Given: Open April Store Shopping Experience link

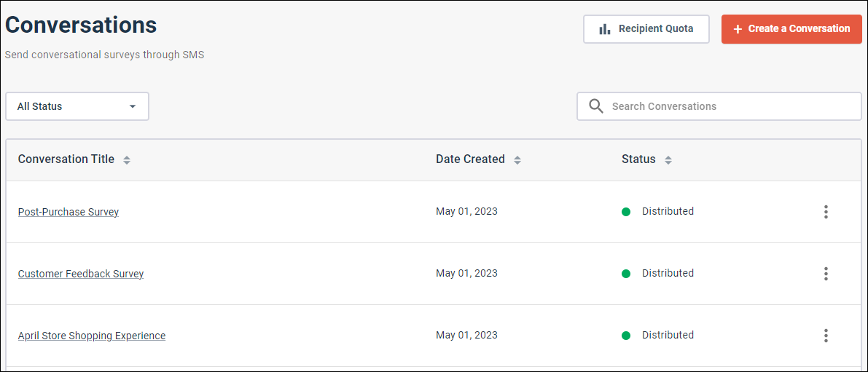Looking at the screenshot, I should pos(91,336).
